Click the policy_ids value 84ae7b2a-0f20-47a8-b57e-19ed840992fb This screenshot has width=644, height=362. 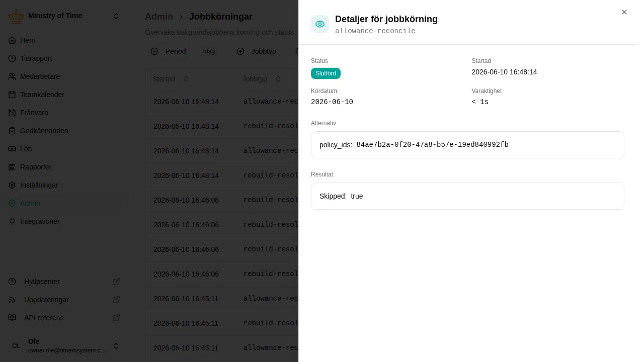432,145
